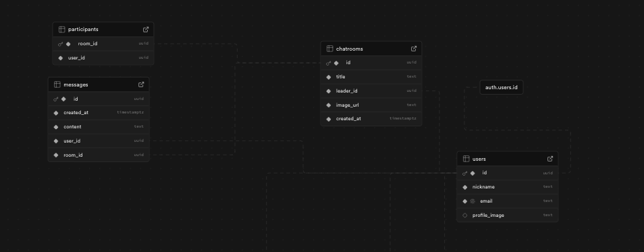Open users table via external link icon
The image size is (644, 252).
(x=550, y=159)
